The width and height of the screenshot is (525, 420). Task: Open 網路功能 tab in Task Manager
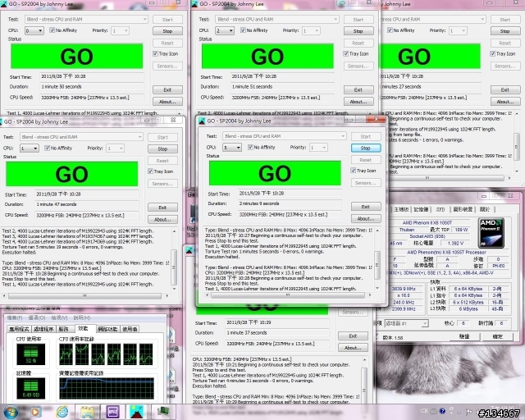(x=107, y=329)
